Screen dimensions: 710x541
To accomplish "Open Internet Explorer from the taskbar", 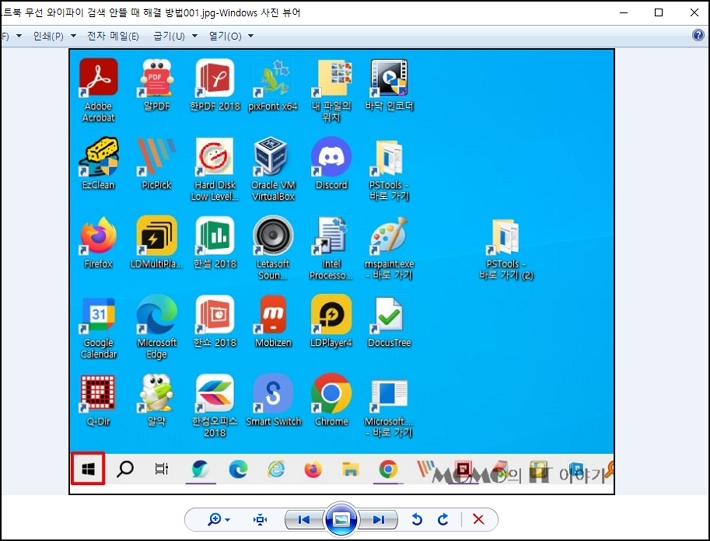I will pos(276,469).
